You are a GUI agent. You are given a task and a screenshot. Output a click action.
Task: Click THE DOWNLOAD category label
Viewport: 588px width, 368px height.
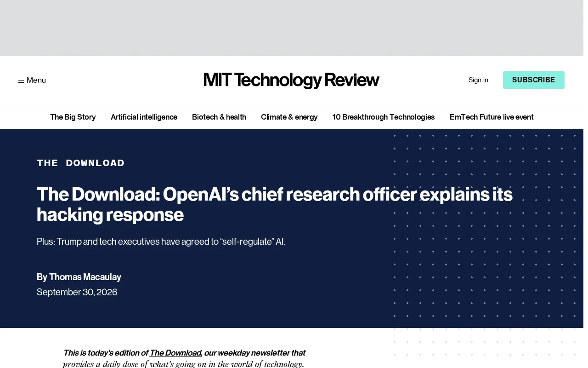pyautogui.click(x=81, y=163)
